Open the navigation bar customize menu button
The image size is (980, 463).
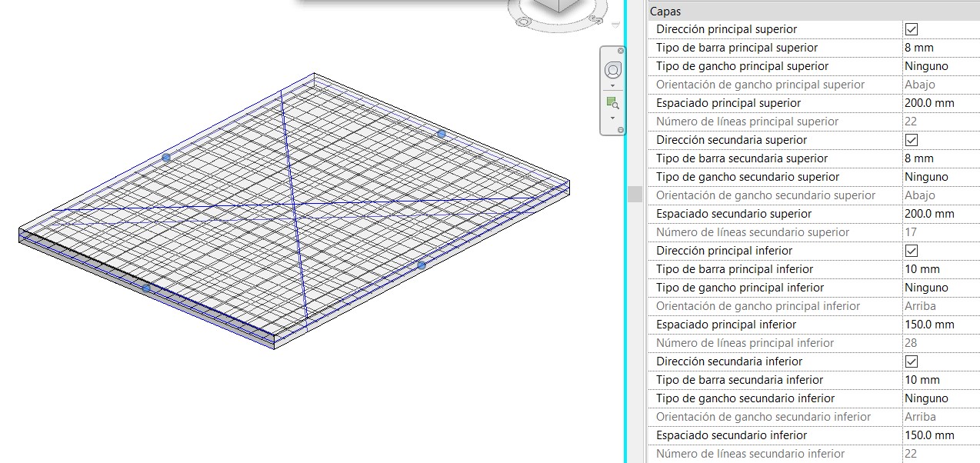click(x=621, y=130)
